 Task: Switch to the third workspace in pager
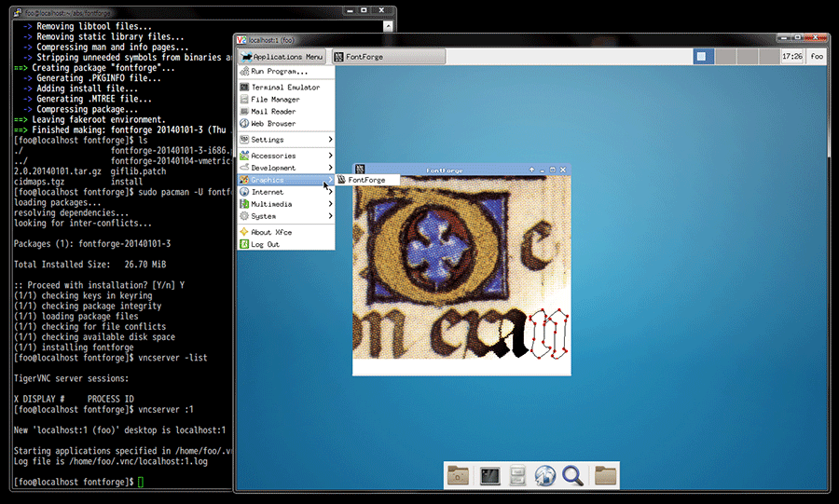coord(748,57)
